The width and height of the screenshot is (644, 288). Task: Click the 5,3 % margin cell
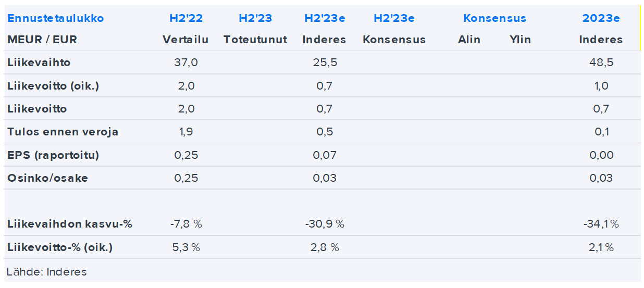coord(186,247)
